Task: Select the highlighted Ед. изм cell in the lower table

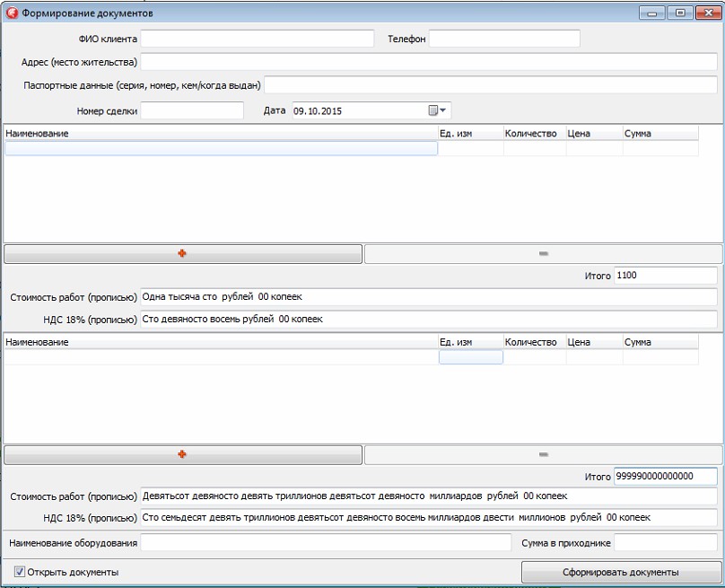Action: point(471,356)
